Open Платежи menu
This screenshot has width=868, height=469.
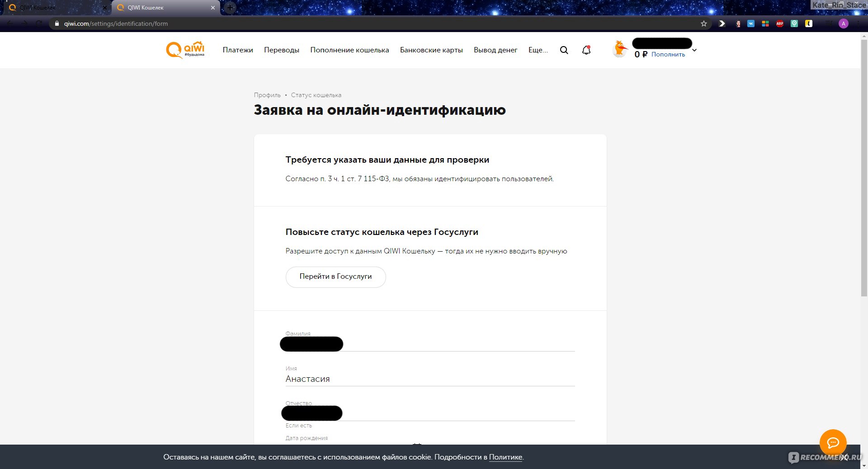point(238,50)
